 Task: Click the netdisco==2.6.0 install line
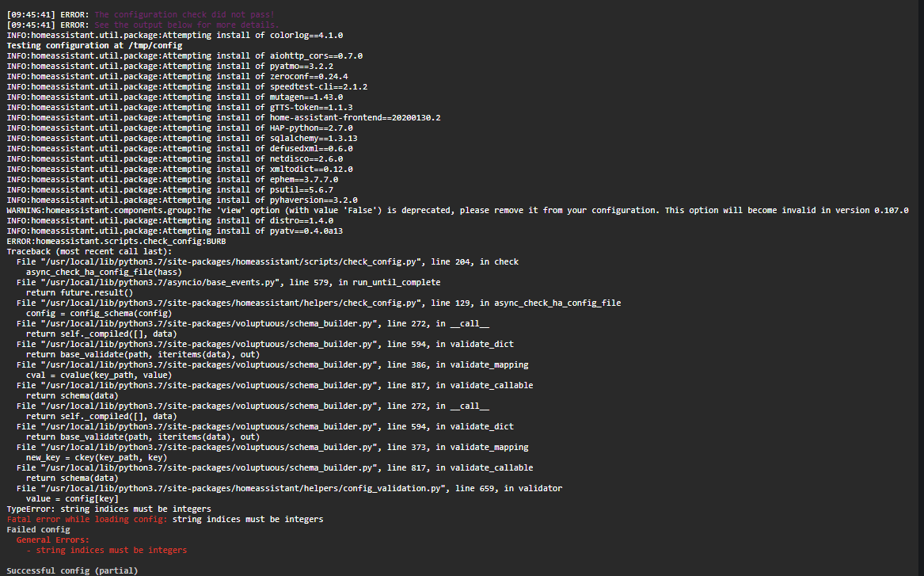pyautogui.click(x=175, y=158)
